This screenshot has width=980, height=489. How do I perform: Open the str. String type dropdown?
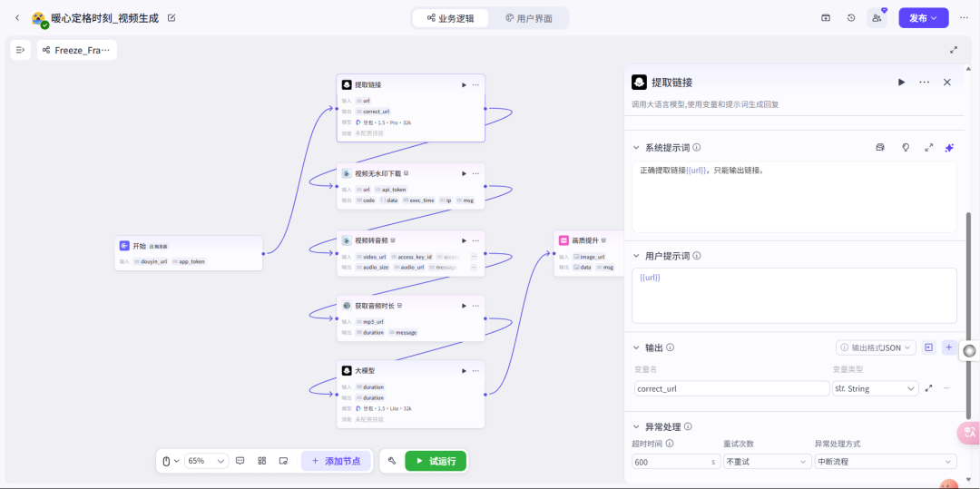pyautogui.click(x=875, y=388)
